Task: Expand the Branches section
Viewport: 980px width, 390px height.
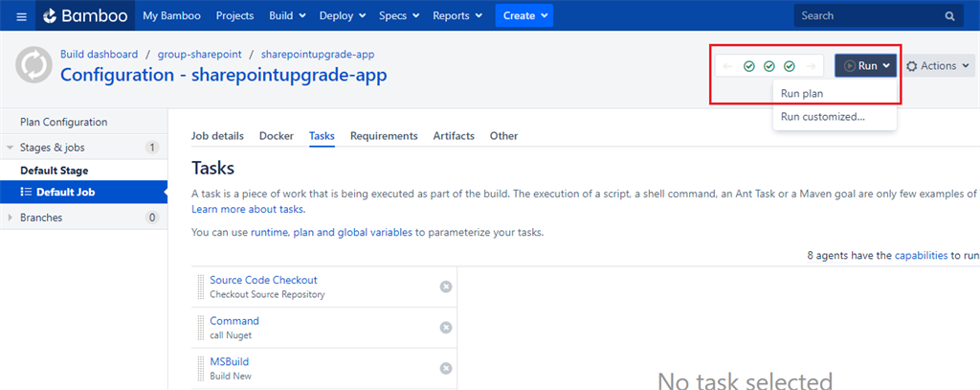Action: coord(10,218)
